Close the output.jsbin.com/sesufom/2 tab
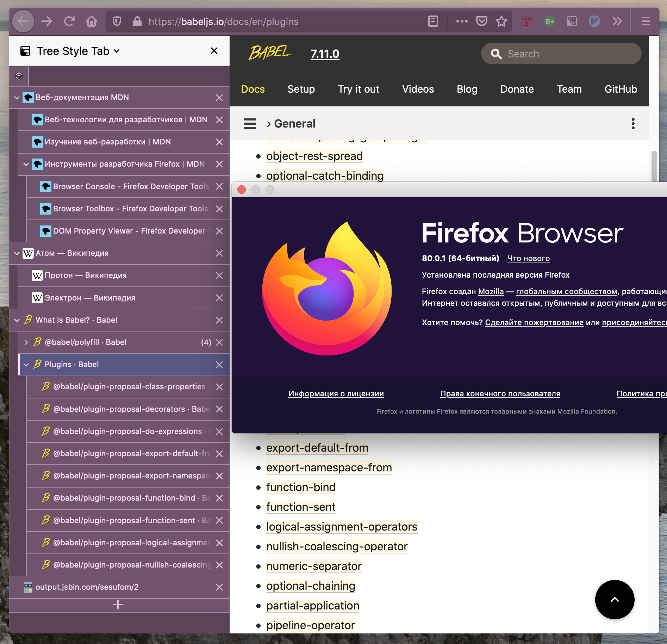The image size is (667, 644). pyautogui.click(x=219, y=587)
